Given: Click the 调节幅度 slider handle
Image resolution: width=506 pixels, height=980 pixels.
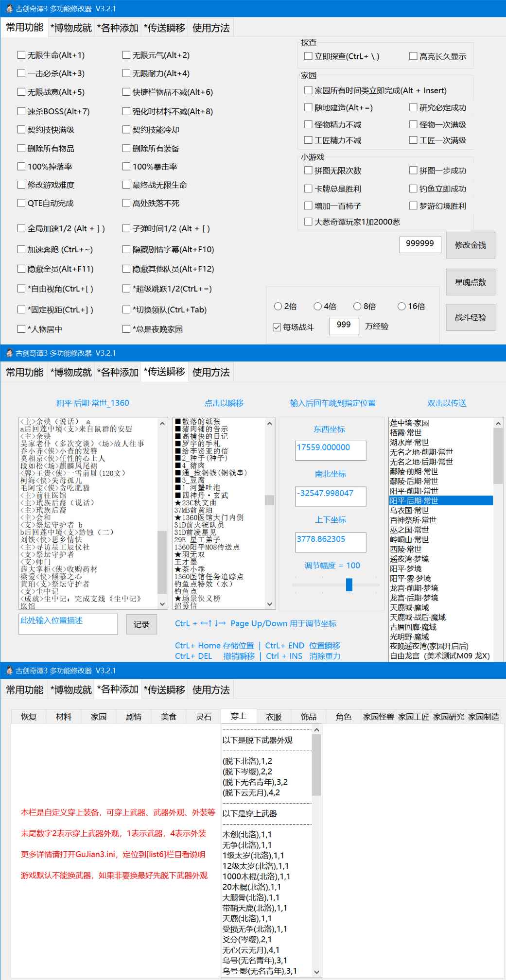Looking at the screenshot, I should click(349, 585).
